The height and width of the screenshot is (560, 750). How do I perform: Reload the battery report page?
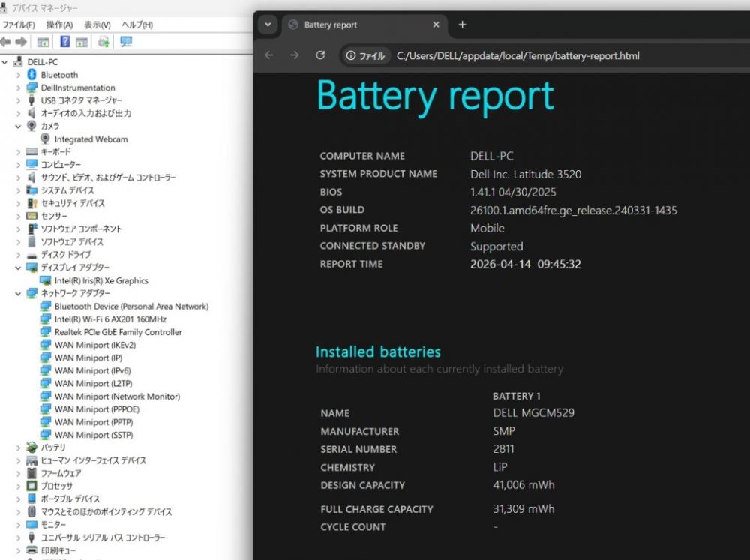tap(320, 55)
